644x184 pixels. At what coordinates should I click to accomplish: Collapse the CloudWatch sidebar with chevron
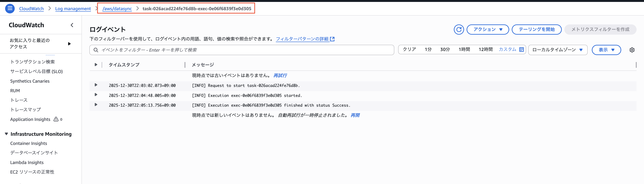(x=72, y=25)
